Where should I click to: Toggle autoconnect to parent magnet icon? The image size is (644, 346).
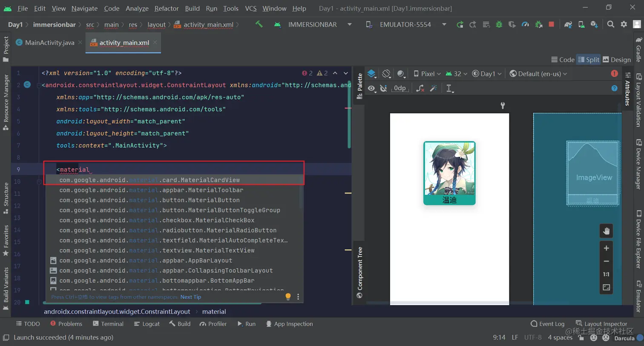tap(383, 88)
